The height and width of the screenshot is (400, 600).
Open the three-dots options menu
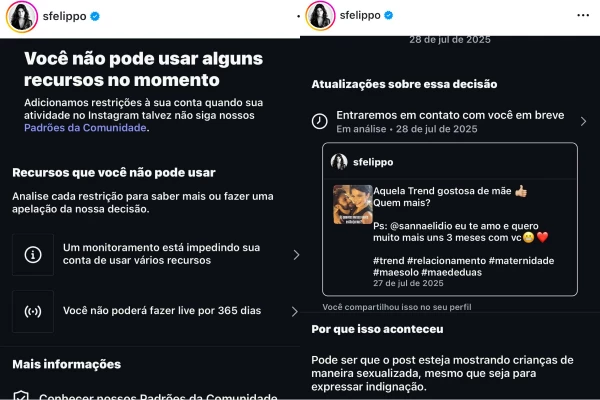583,15
